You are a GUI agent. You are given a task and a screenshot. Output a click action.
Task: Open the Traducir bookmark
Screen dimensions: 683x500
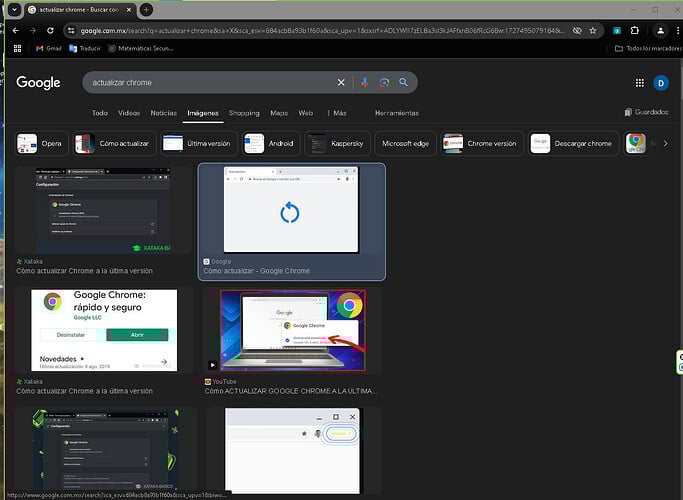[x=85, y=48]
